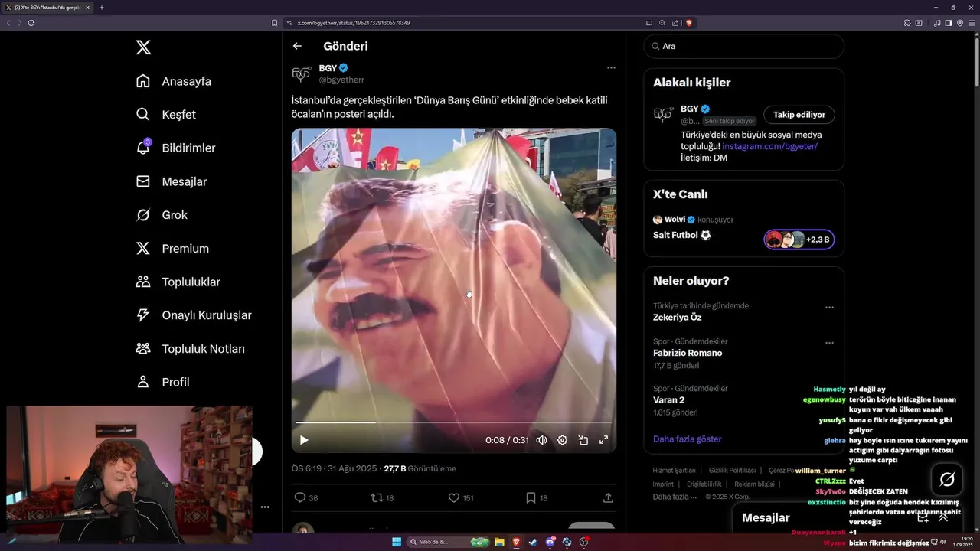Reload the page in browser toolbar

pyautogui.click(x=31, y=23)
